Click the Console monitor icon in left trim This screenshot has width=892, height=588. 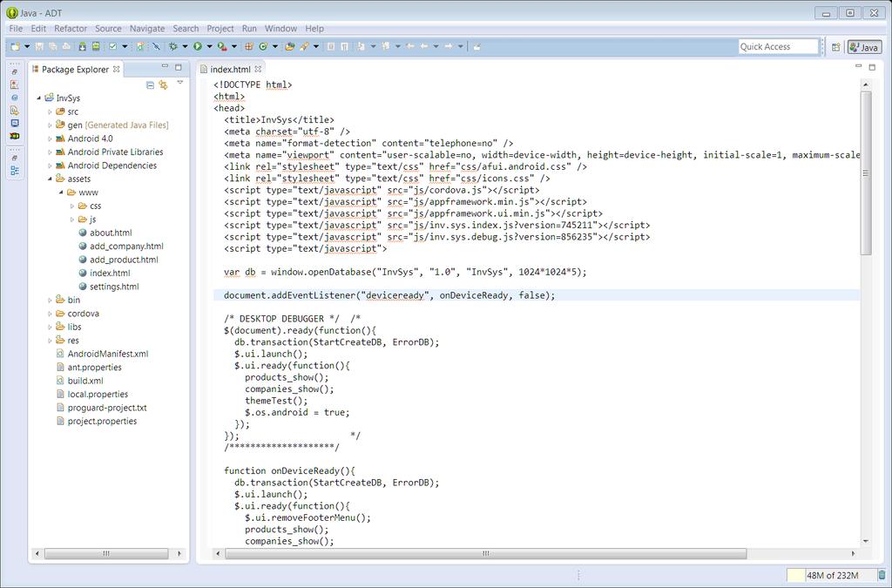tap(15, 124)
